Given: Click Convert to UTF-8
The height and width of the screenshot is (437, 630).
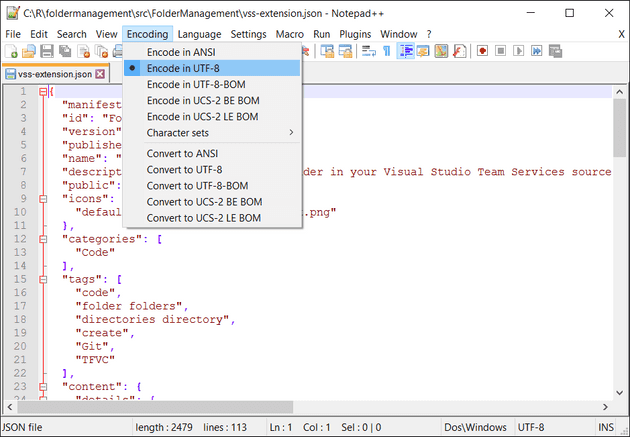Looking at the screenshot, I should 212,169.
